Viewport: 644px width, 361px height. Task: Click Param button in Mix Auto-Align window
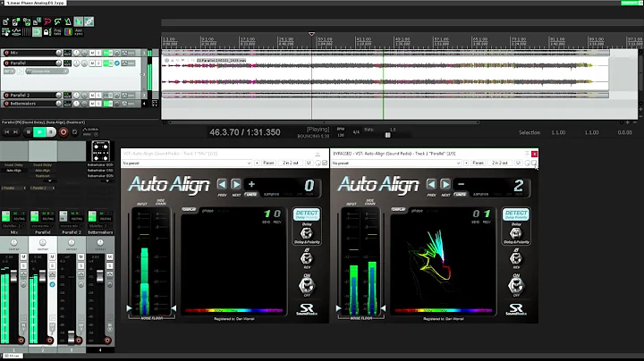[x=268, y=163]
